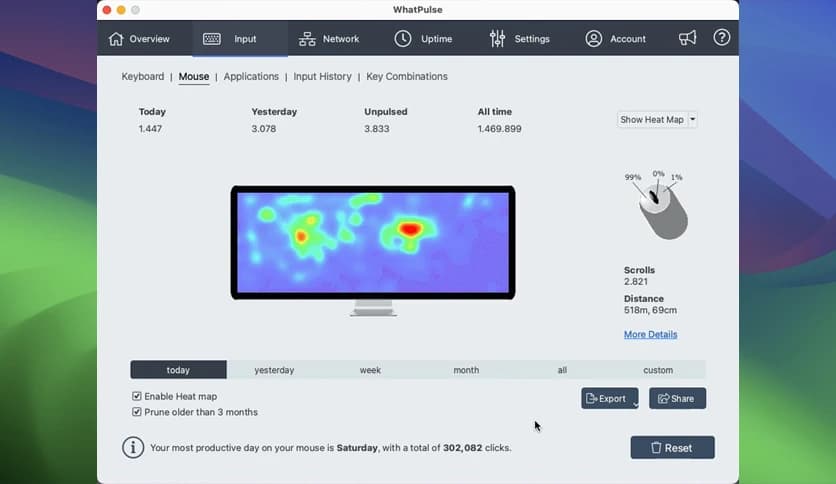The width and height of the screenshot is (836, 484).
Task: Click the Network computers icon
Action: tap(306, 39)
